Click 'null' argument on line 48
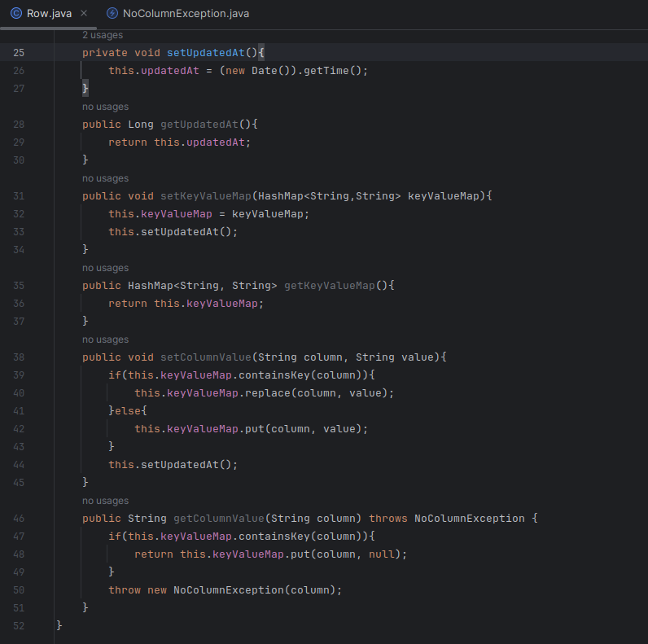 (382, 554)
